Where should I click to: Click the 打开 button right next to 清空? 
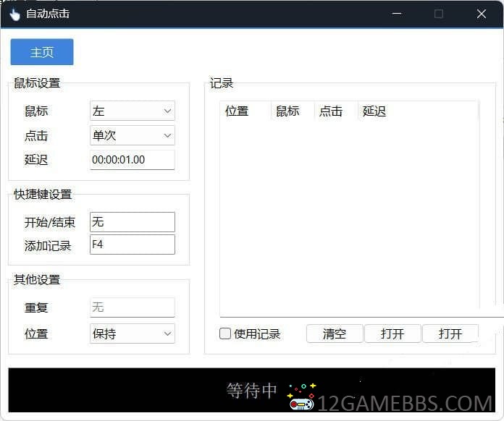392,333
